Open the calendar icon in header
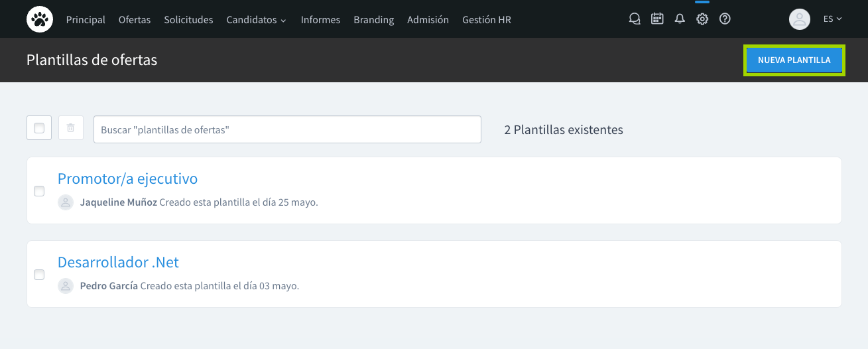Viewport: 868px width, 349px height. [657, 19]
